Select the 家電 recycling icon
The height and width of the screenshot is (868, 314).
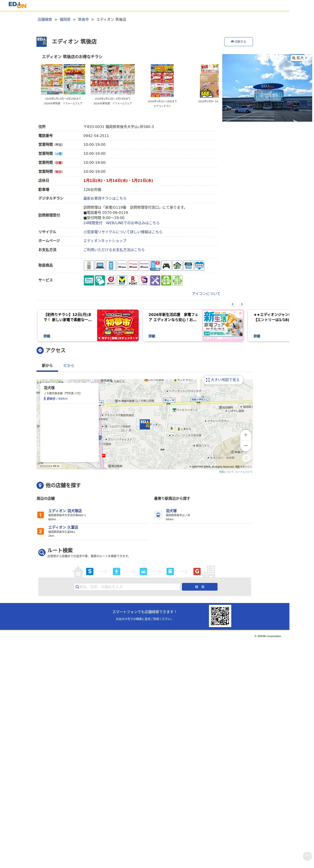pos(166,280)
